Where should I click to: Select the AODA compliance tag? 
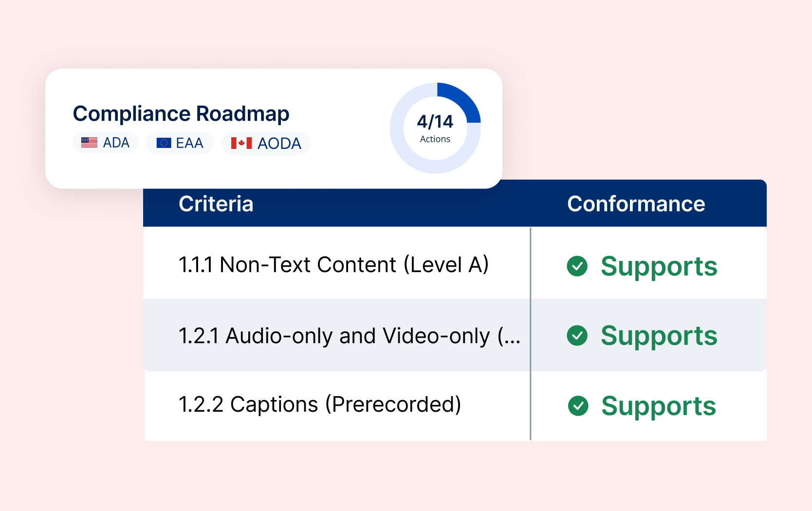[266, 143]
